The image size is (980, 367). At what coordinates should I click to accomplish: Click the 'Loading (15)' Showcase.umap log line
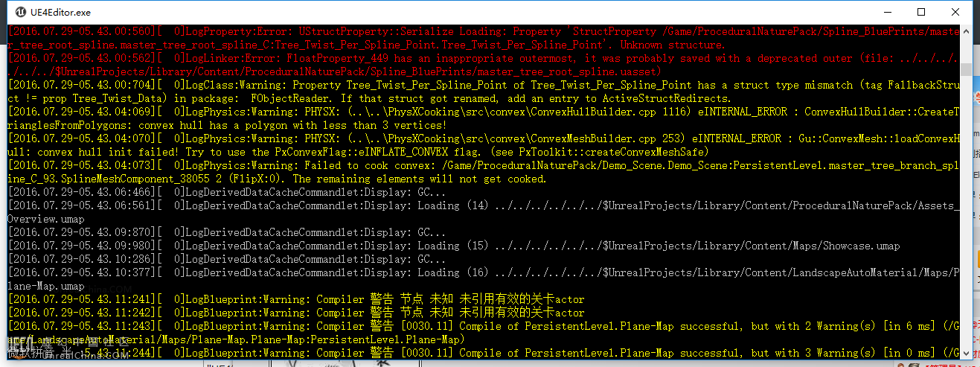click(x=454, y=246)
